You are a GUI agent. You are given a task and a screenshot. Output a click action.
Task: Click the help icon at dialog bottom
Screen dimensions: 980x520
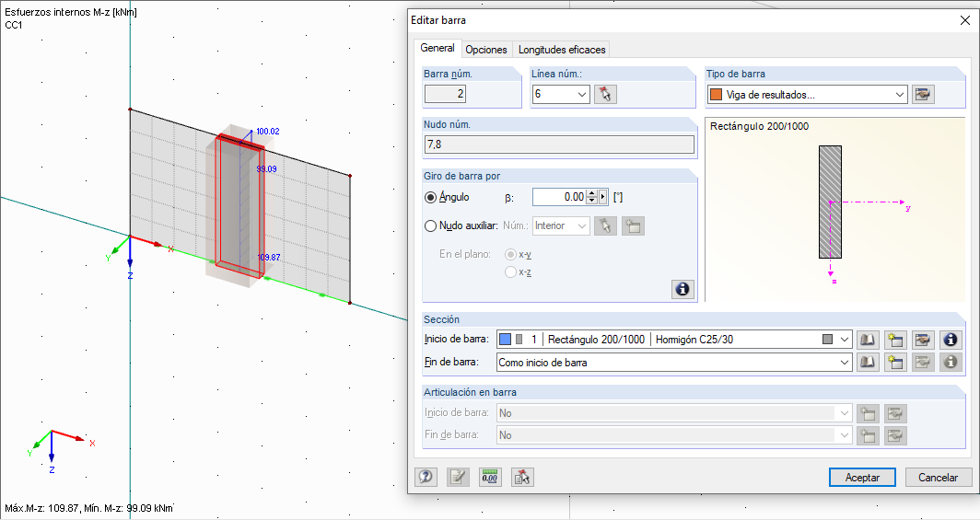coord(426,477)
